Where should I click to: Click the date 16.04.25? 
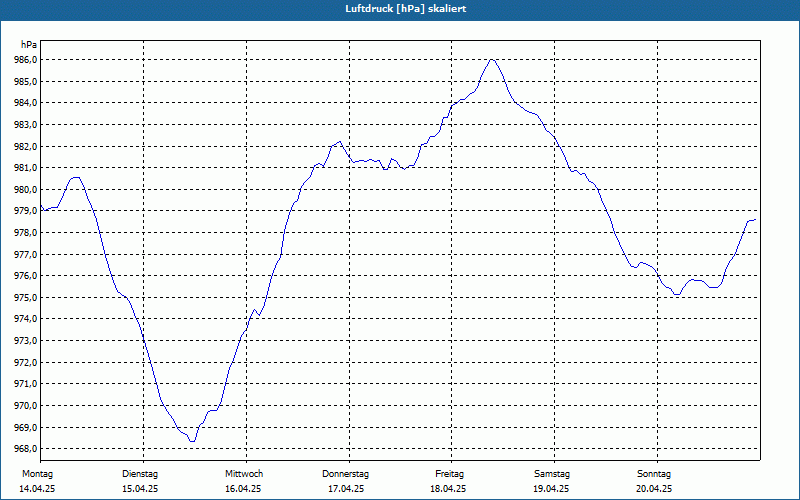pos(243,489)
